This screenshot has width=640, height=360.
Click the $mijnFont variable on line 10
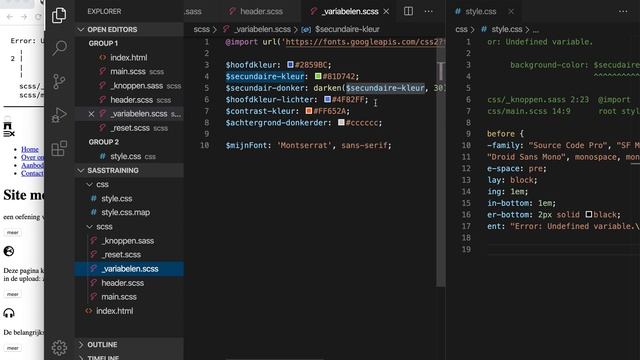coord(246,145)
